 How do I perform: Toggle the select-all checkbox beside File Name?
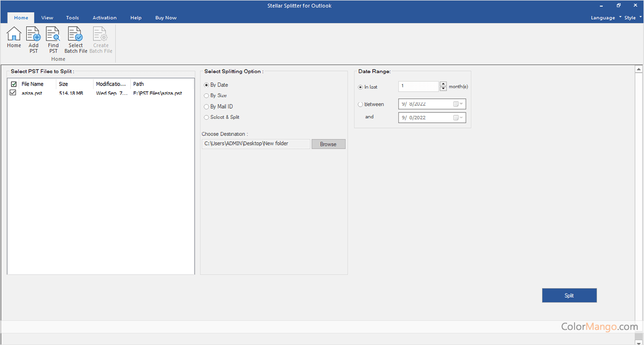14,84
